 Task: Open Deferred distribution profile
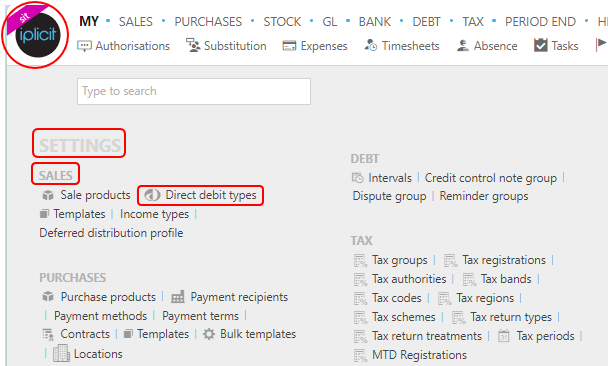111,233
